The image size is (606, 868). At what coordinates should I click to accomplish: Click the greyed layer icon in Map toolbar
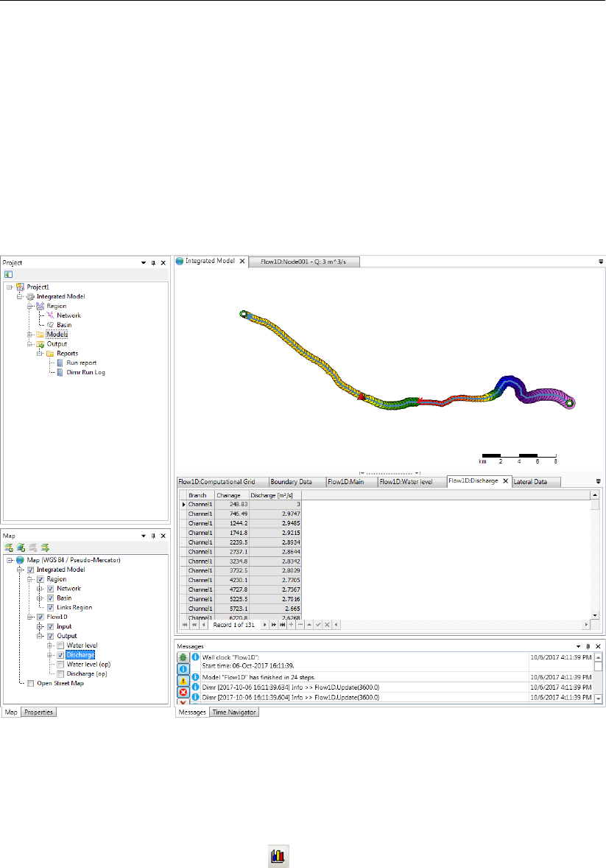pos(33,547)
